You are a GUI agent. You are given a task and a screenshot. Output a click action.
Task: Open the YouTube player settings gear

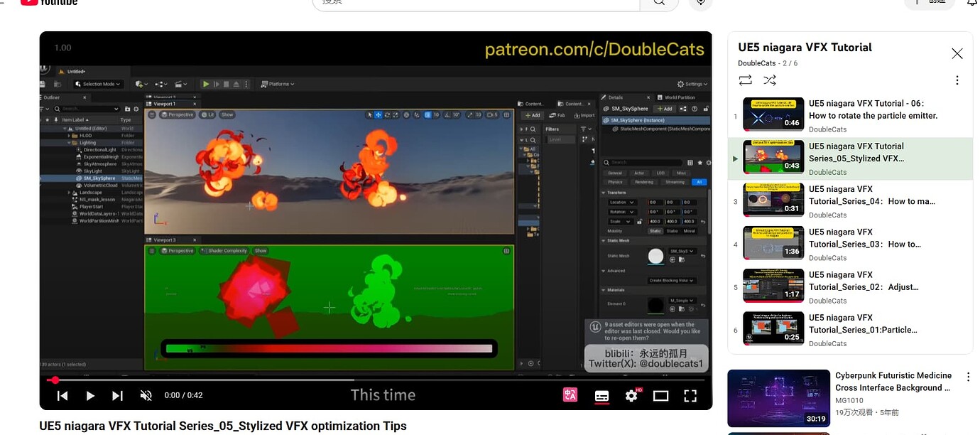(631, 396)
